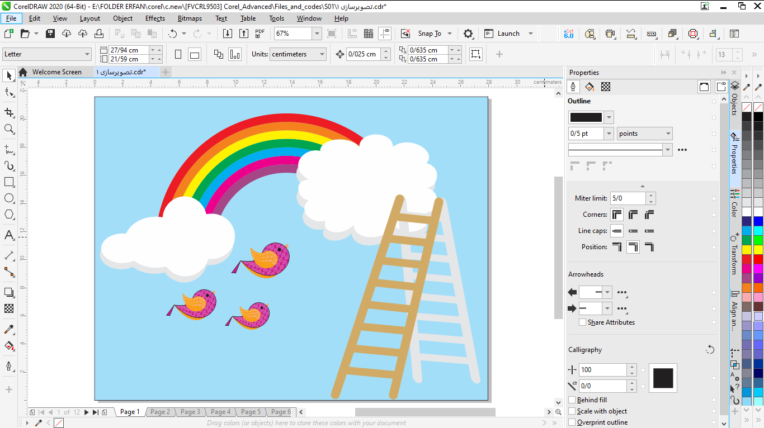Open the outline width 0/5 pt dropdown
The width and height of the screenshot is (764, 428).
pyautogui.click(x=609, y=133)
